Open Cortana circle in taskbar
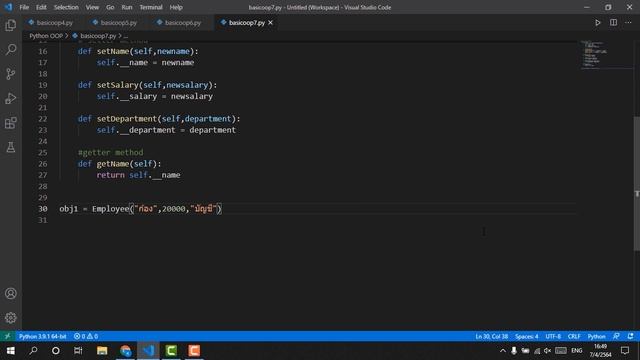 tap(56, 351)
